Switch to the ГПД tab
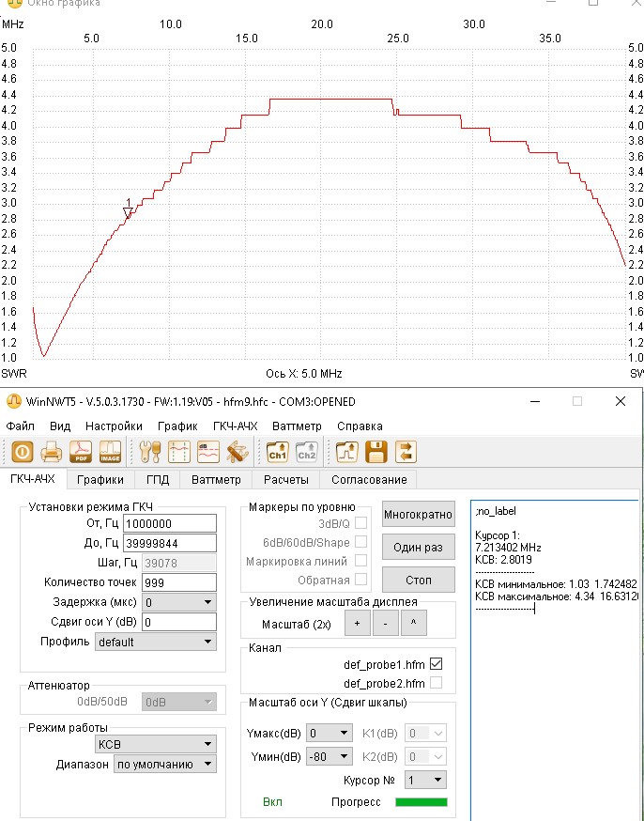 point(158,480)
